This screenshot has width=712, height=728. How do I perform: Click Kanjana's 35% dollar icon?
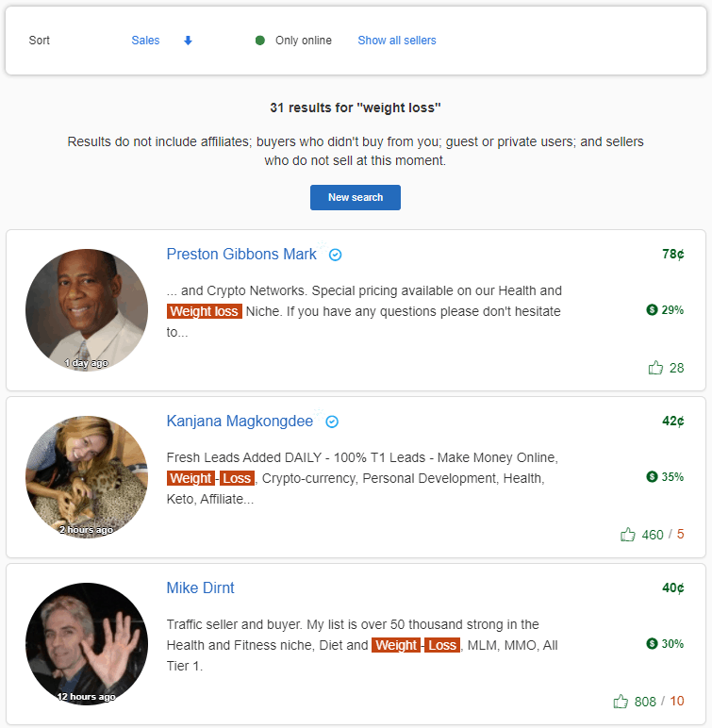point(652,477)
